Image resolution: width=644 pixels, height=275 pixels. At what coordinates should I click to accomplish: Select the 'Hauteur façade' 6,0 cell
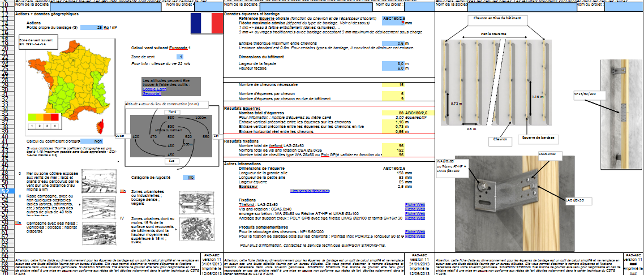(x=393, y=68)
